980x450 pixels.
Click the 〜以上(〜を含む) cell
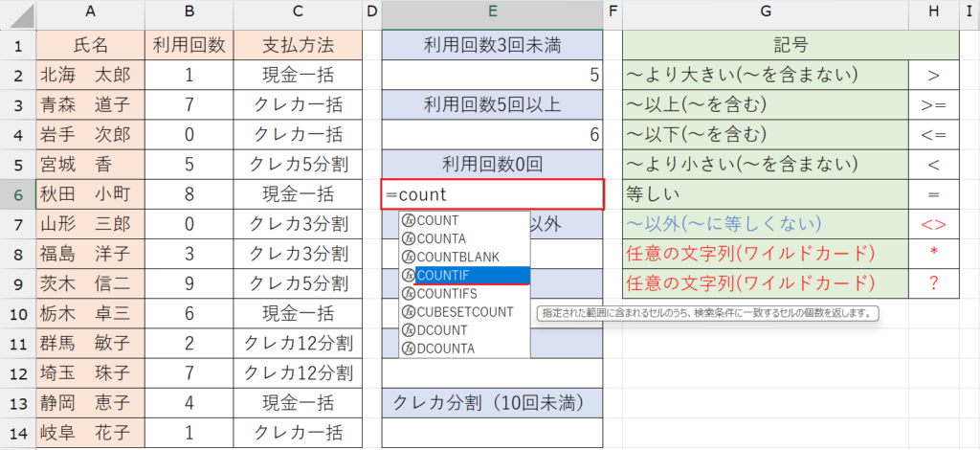pos(766,105)
